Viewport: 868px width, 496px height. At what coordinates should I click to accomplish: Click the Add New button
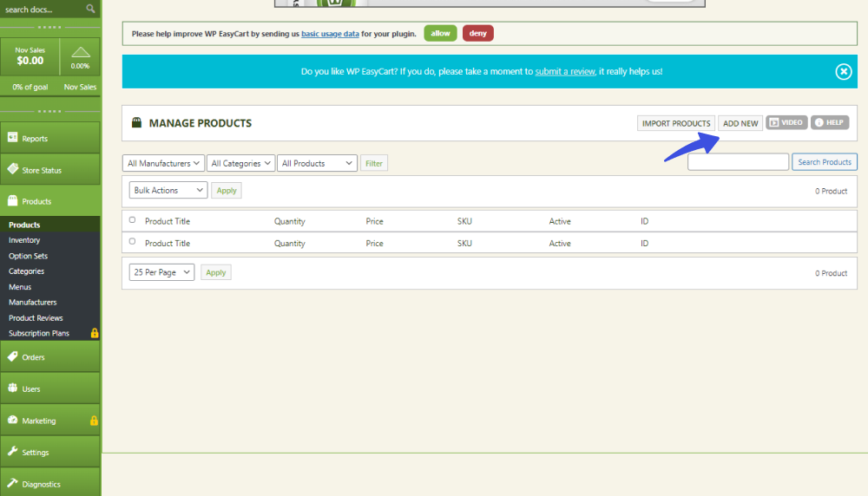740,123
